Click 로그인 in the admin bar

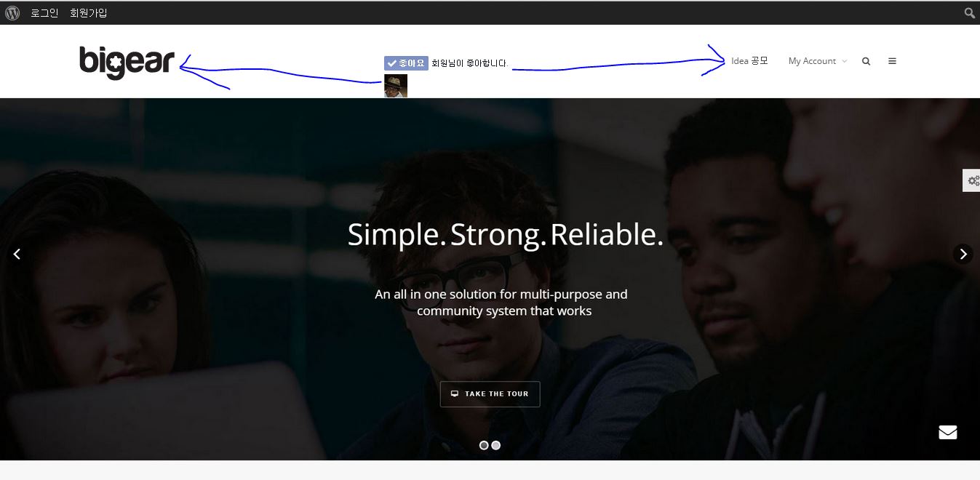pyautogui.click(x=44, y=12)
